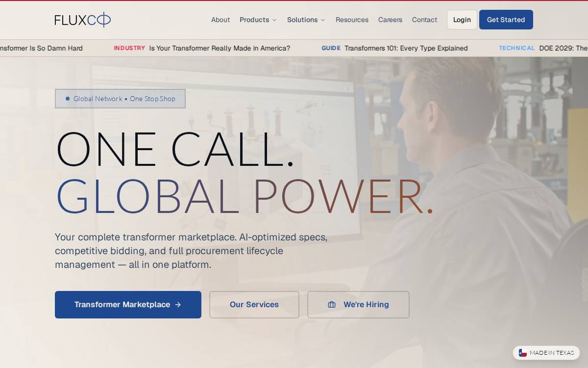Click the Get Started button
Image resolution: width=588 pixels, height=368 pixels.
pos(506,20)
